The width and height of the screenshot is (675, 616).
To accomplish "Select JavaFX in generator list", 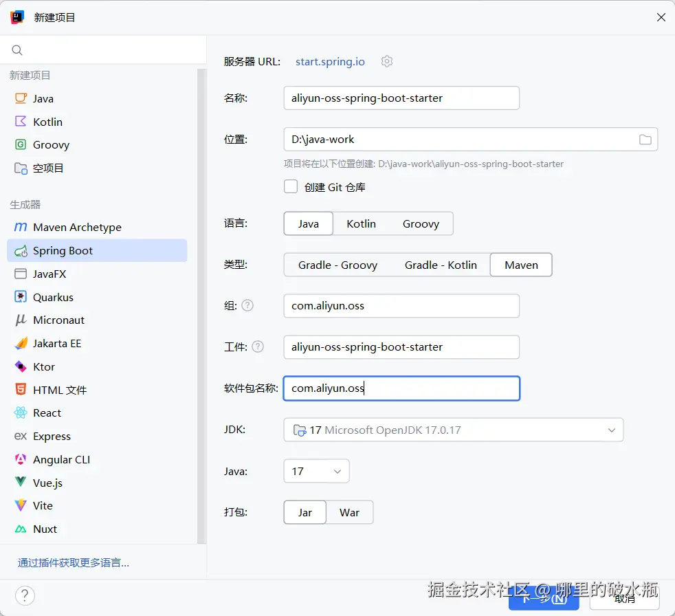I will point(98,274).
